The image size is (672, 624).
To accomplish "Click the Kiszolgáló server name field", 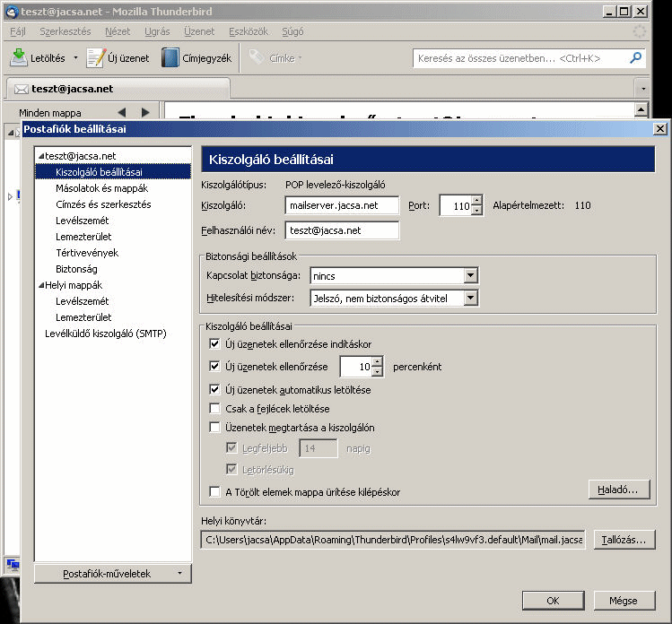I will point(342,205).
